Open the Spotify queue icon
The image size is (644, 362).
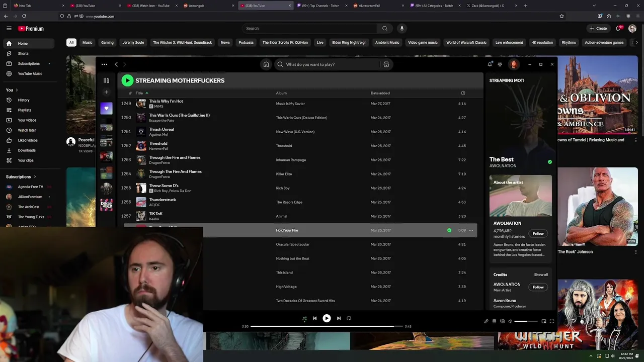click(494, 321)
